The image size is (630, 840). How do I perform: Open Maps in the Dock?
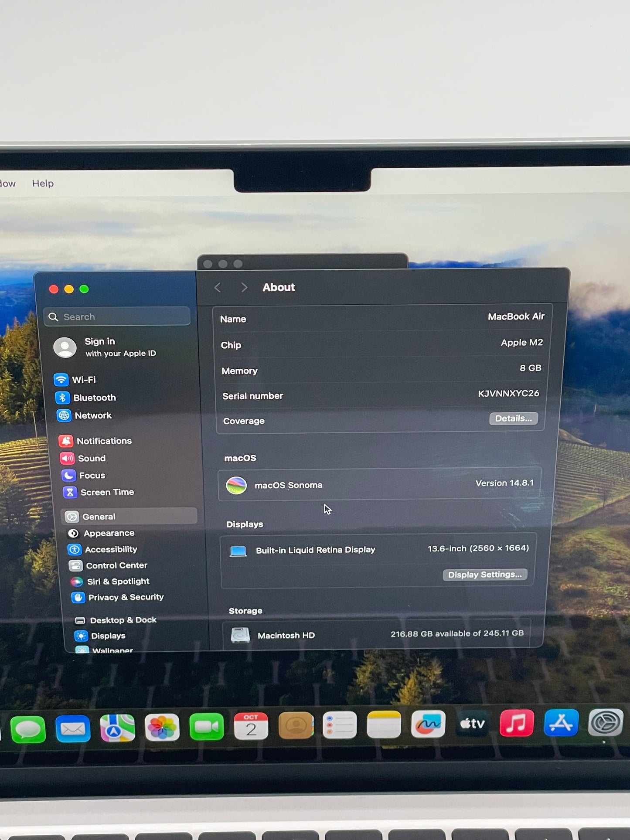pos(117,728)
